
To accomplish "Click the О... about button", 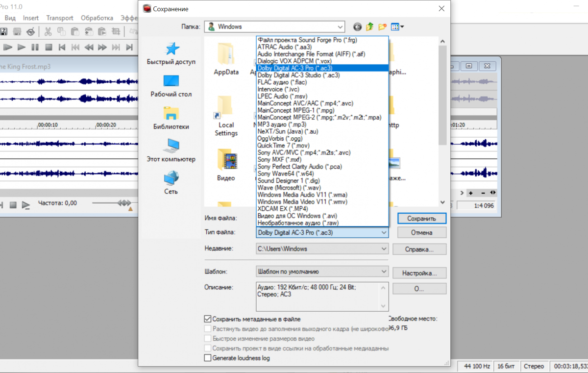I will point(419,289).
